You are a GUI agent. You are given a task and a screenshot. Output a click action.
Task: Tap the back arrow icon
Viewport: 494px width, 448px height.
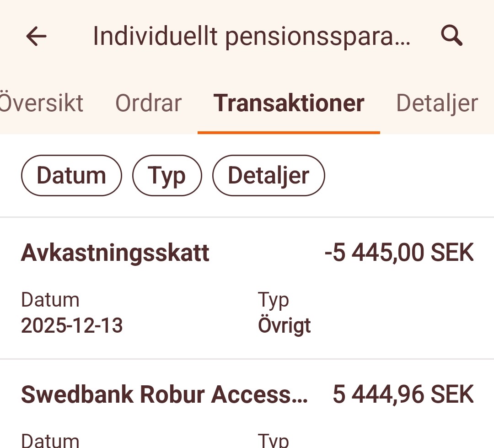tap(37, 36)
